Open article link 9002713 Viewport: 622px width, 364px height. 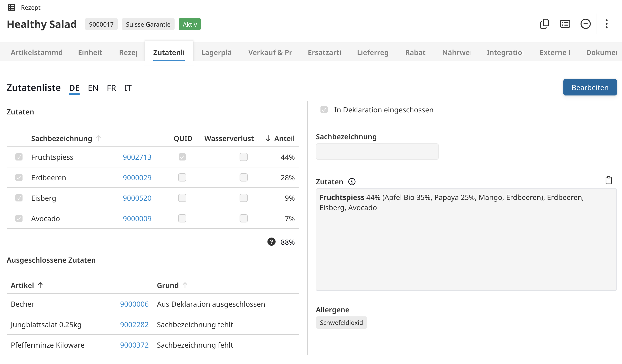137,157
